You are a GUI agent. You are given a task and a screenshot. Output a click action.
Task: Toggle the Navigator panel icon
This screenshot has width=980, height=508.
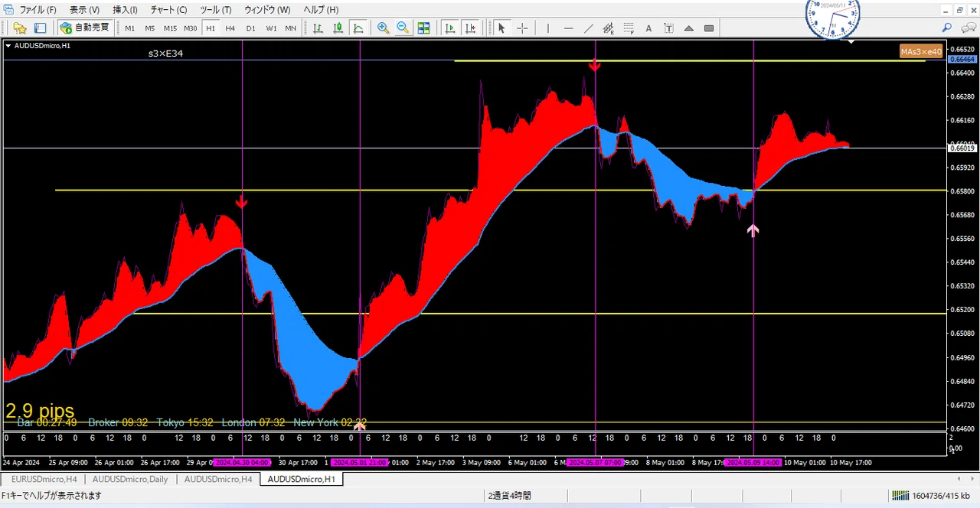tap(40, 28)
